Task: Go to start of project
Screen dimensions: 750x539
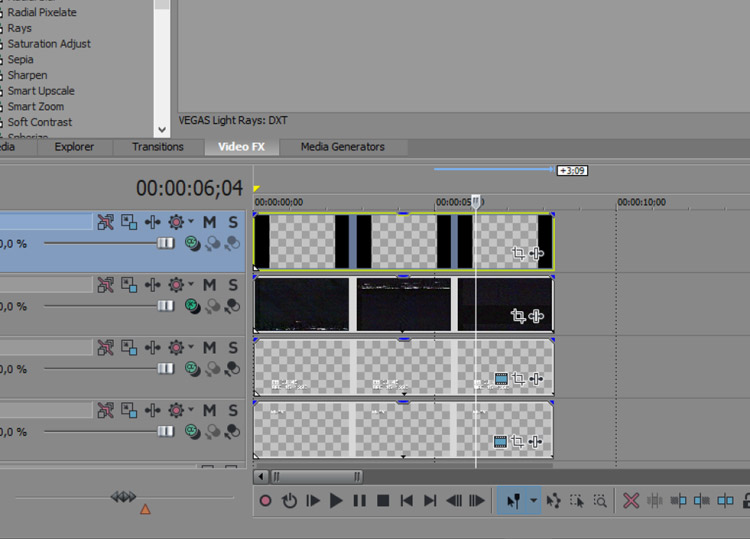Action: (407, 501)
